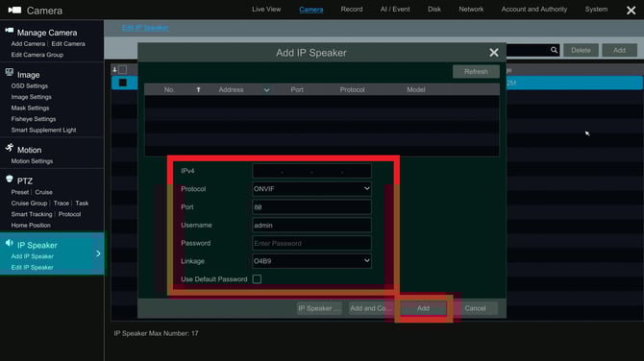Click the Manage Camera icon in sidebar

(x=9, y=31)
